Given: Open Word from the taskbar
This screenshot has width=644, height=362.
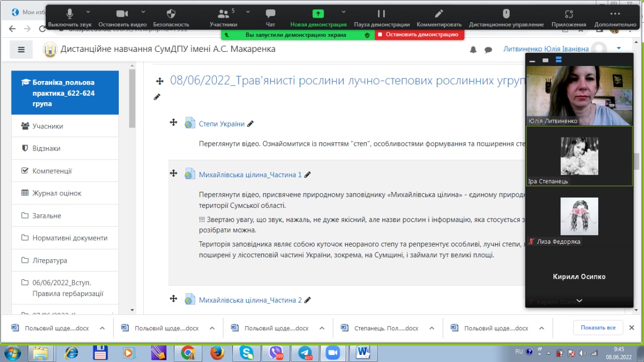Looking at the screenshot, I should tap(363, 353).
